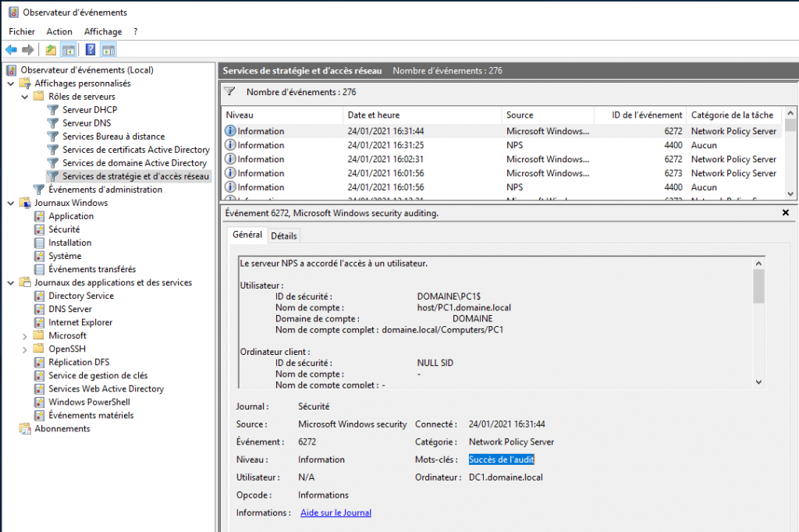Image resolution: width=799 pixels, height=532 pixels.
Task: Click the Réplication DFS log icon
Action: 39,362
